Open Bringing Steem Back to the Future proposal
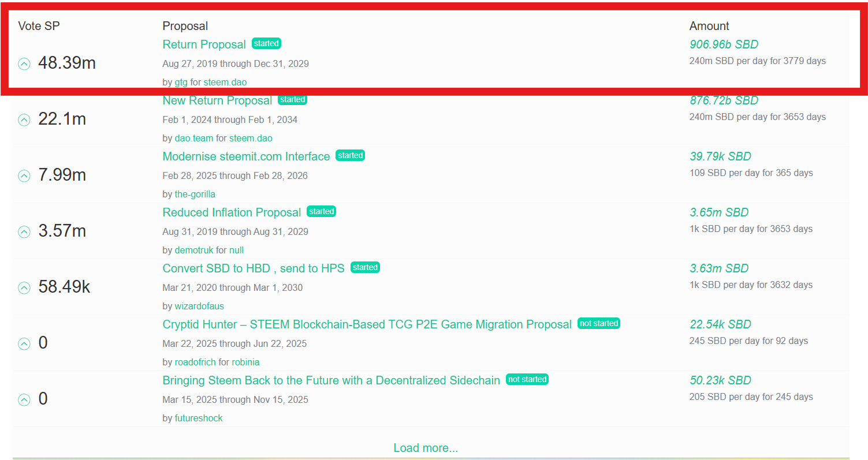The height and width of the screenshot is (460, 868). pyautogui.click(x=331, y=380)
